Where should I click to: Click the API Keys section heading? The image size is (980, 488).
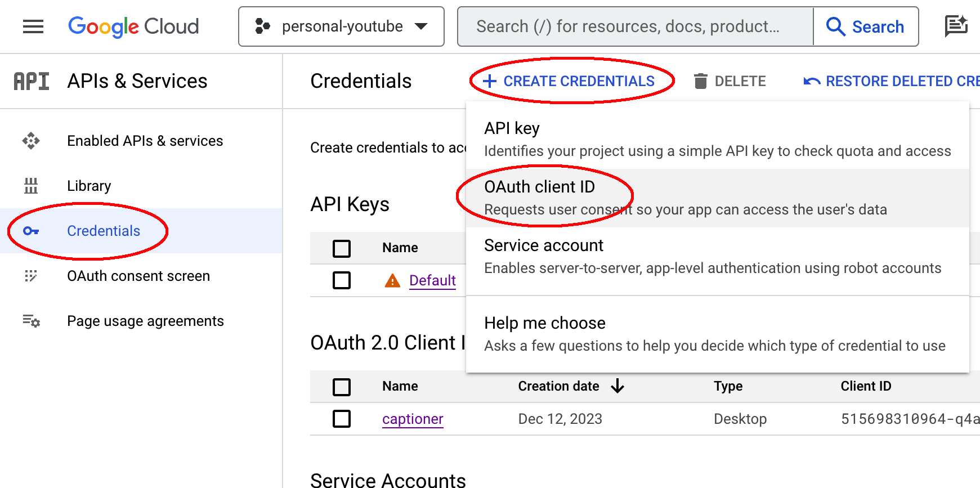(x=350, y=204)
